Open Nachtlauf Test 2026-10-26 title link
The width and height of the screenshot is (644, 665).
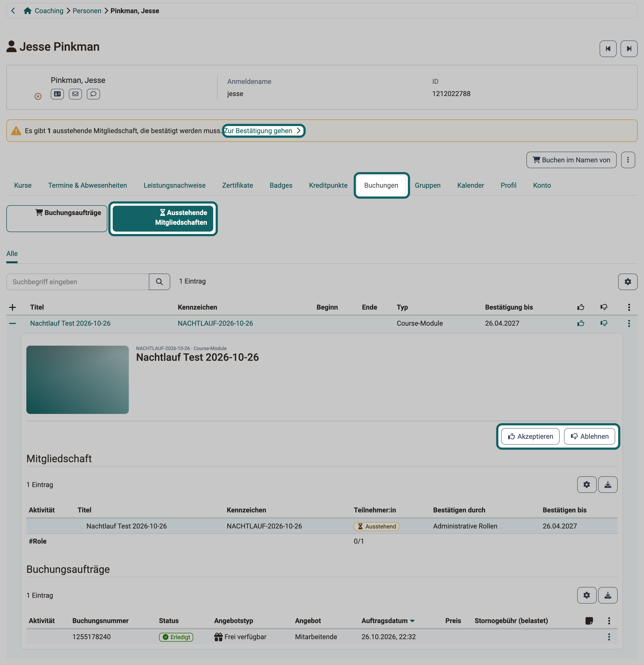pos(70,323)
